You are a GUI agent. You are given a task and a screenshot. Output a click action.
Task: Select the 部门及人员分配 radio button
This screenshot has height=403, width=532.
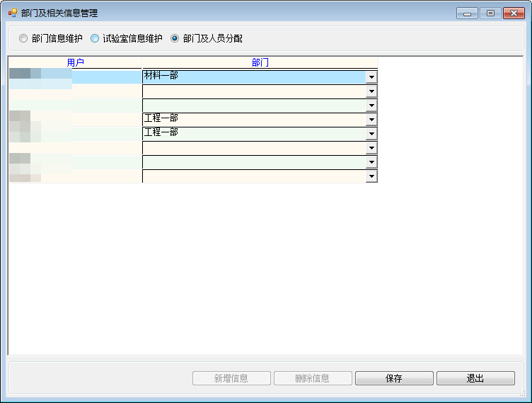coord(175,38)
